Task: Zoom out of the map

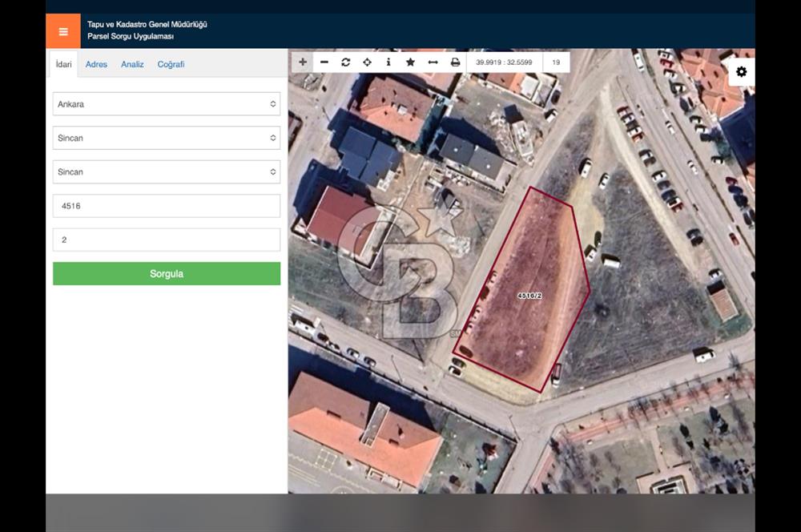Action: [324, 62]
